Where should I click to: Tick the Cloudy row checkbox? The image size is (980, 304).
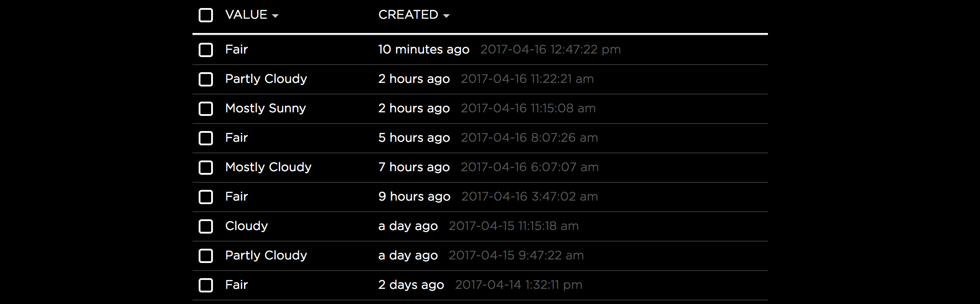coord(206,226)
